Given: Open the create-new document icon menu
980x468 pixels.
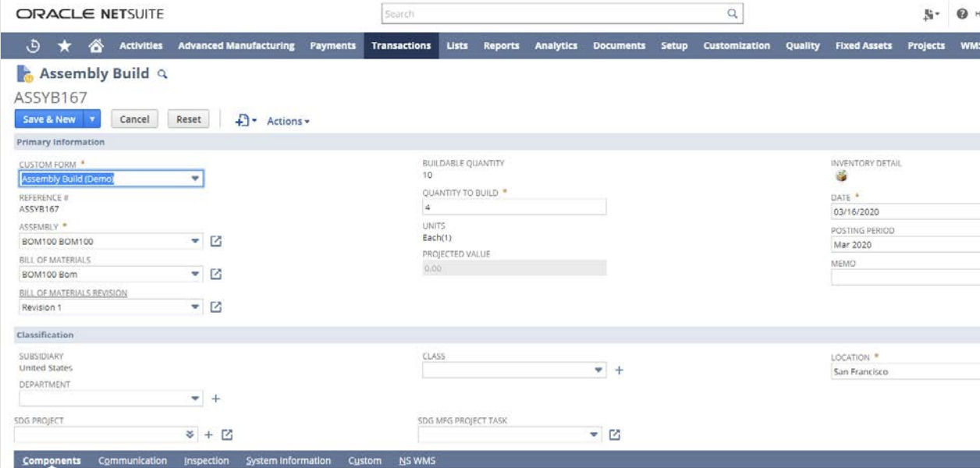Looking at the screenshot, I should coord(245,120).
